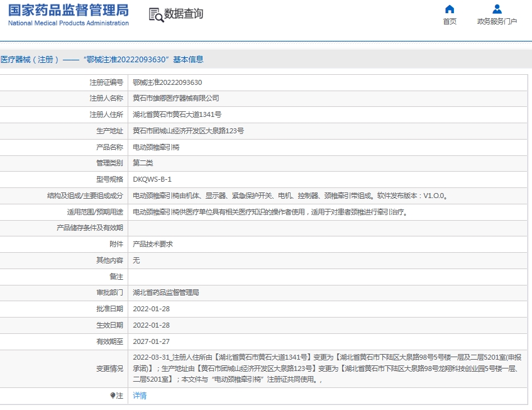Click the 备注 row label
The image size is (532, 410).
click(116, 277)
